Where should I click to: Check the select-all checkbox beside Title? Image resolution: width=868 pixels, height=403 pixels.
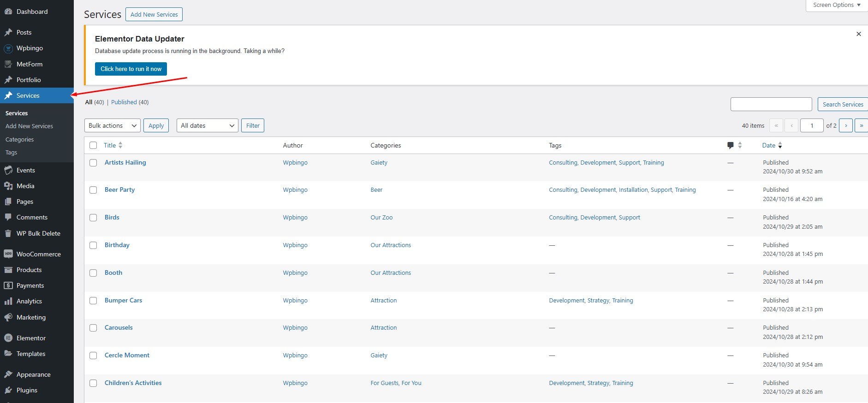93,145
